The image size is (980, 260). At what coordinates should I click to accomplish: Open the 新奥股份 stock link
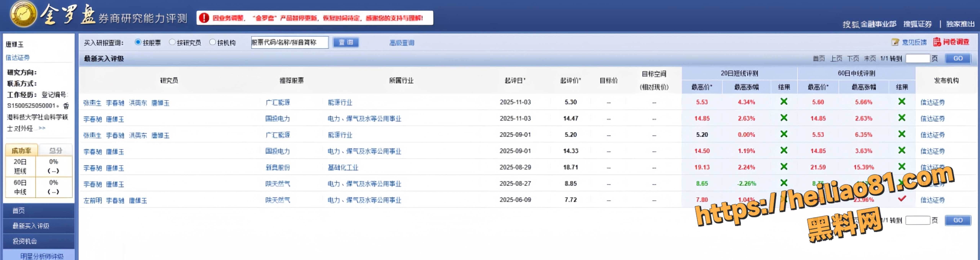tap(277, 168)
